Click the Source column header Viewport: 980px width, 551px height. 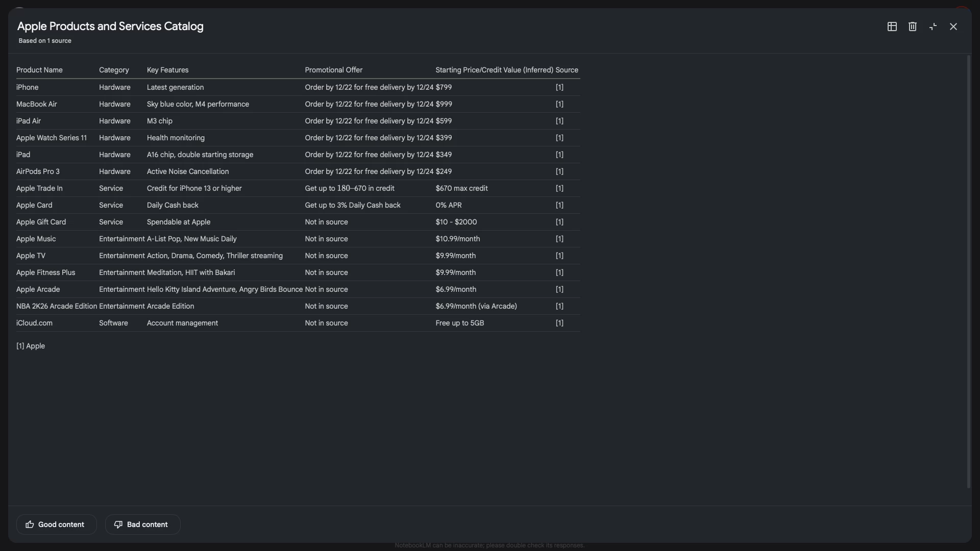[567, 70]
